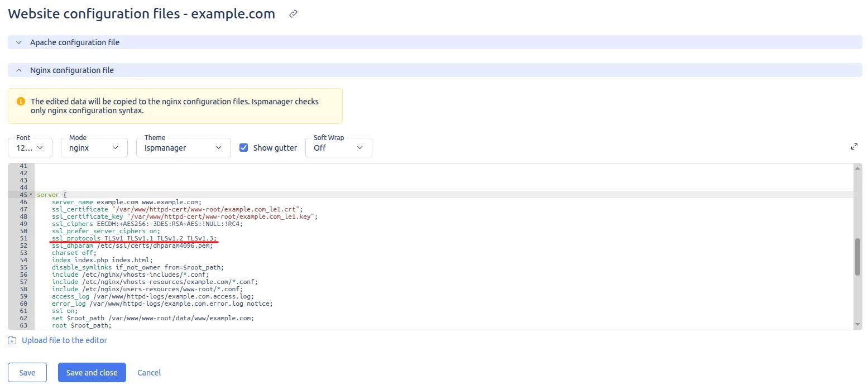The image size is (868, 390).
Task: Click the include vhosts-includes line
Action: 131,275
